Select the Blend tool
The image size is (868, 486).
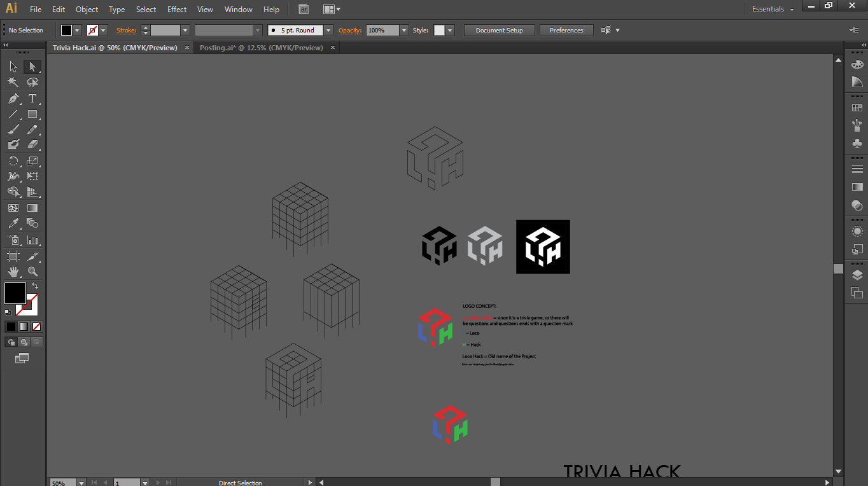click(x=32, y=223)
